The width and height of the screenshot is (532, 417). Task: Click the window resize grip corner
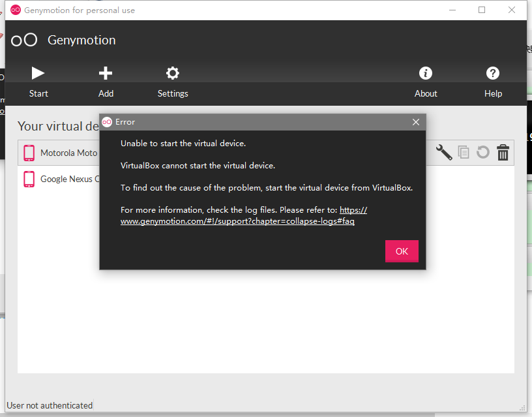pos(522,409)
